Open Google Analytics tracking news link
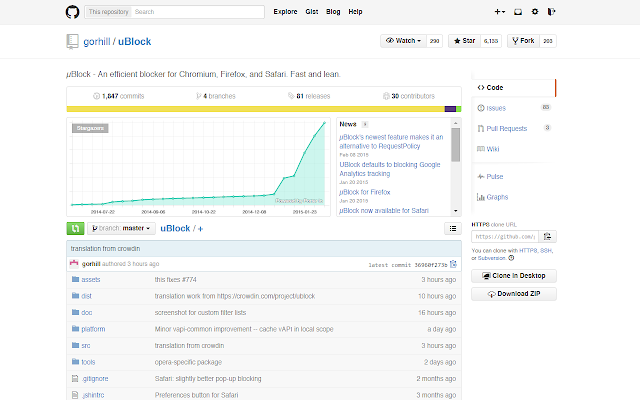The image size is (640, 400). point(390,169)
